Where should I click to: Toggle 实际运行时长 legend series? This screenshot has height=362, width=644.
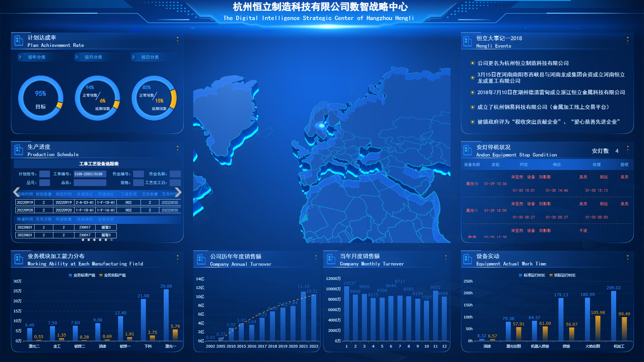click(x=562, y=275)
